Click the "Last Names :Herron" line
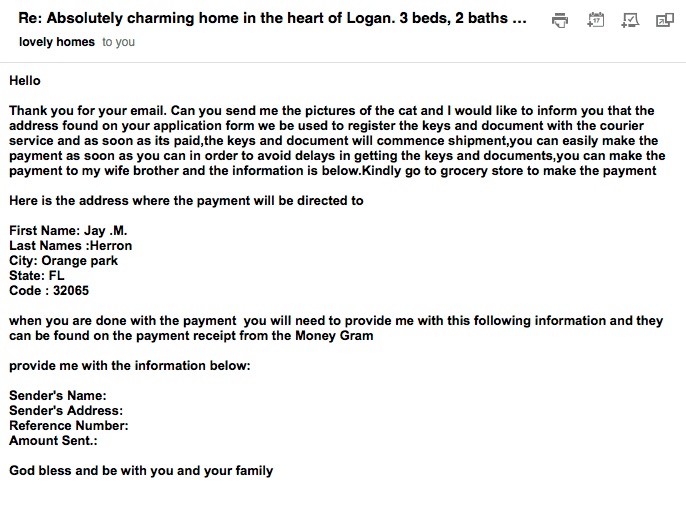The image size is (686, 511). point(70,245)
